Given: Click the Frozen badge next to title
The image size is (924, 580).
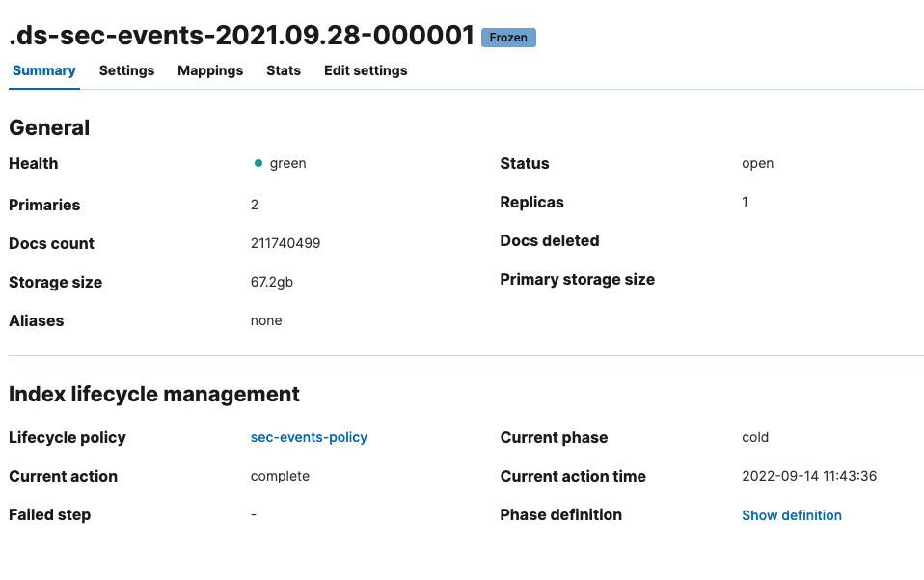Looking at the screenshot, I should point(508,38).
